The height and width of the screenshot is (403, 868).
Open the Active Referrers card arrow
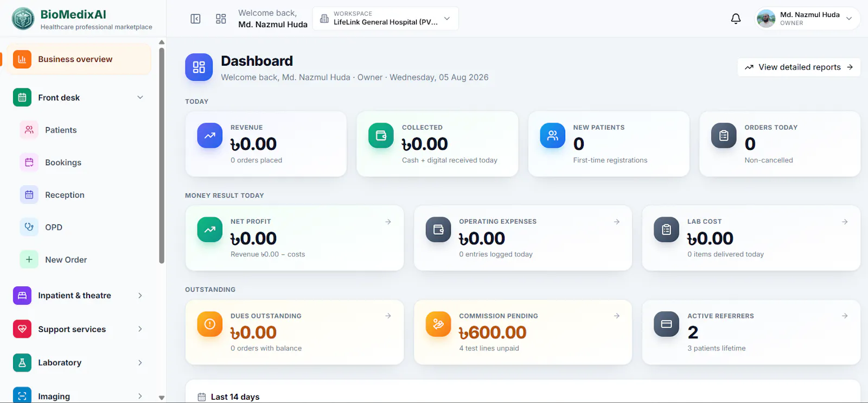coord(845,316)
